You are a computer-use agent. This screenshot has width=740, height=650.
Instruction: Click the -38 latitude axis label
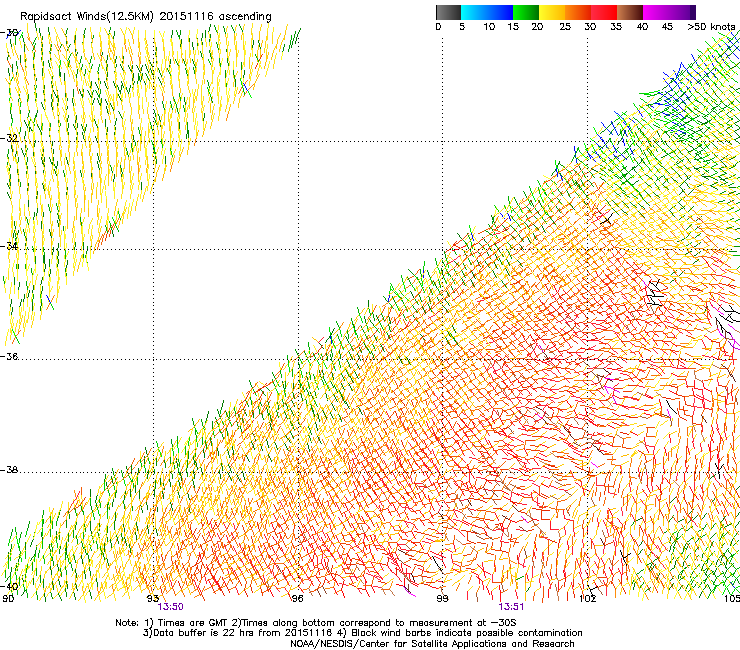click(x=9, y=470)
